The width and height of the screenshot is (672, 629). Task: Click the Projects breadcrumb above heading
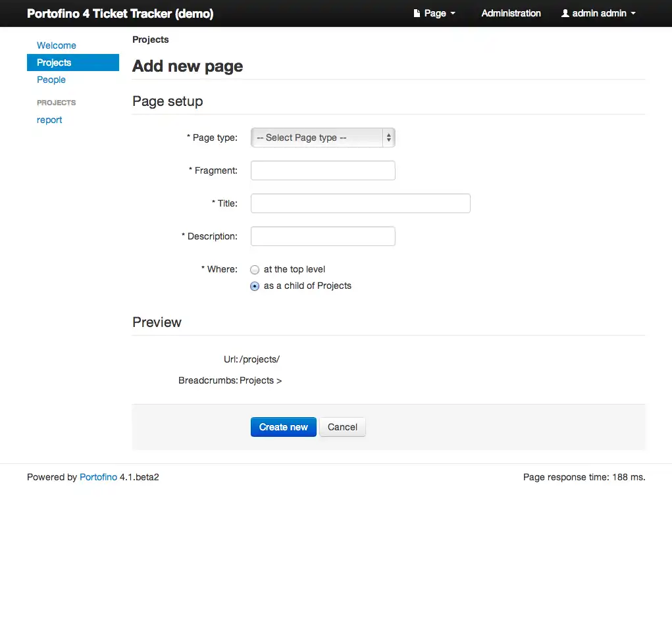click(x=150, y=39)
